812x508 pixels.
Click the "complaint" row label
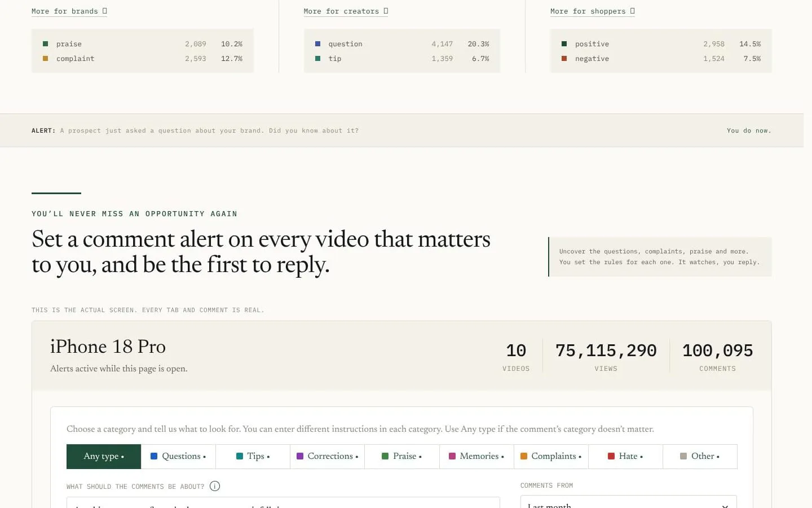point(76,59)
